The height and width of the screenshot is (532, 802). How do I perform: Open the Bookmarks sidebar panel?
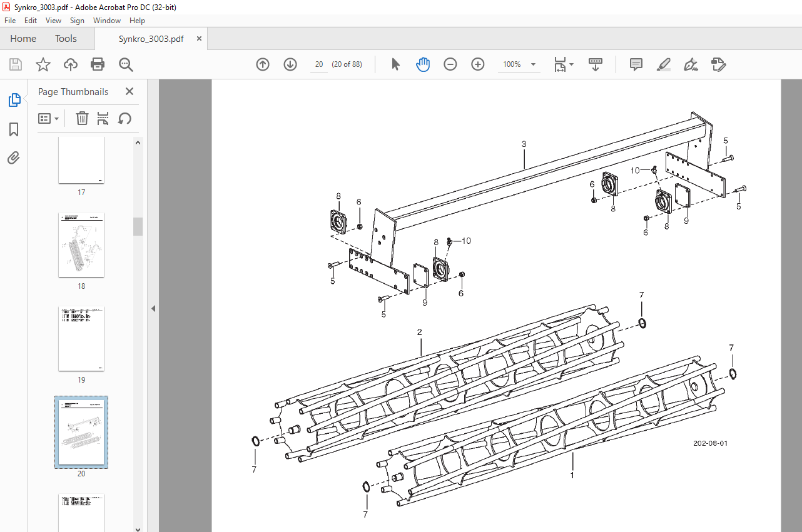tap(14, 129)
